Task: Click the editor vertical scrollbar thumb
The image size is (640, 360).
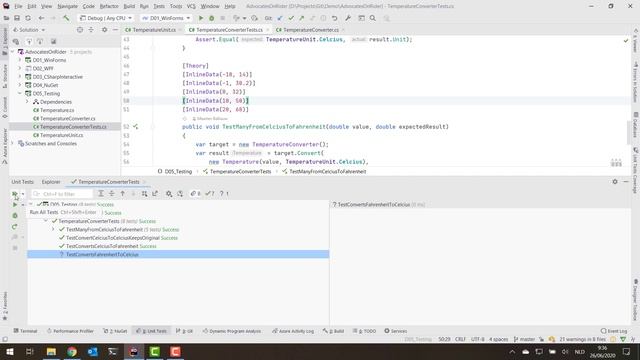Action: click(628, 133)
